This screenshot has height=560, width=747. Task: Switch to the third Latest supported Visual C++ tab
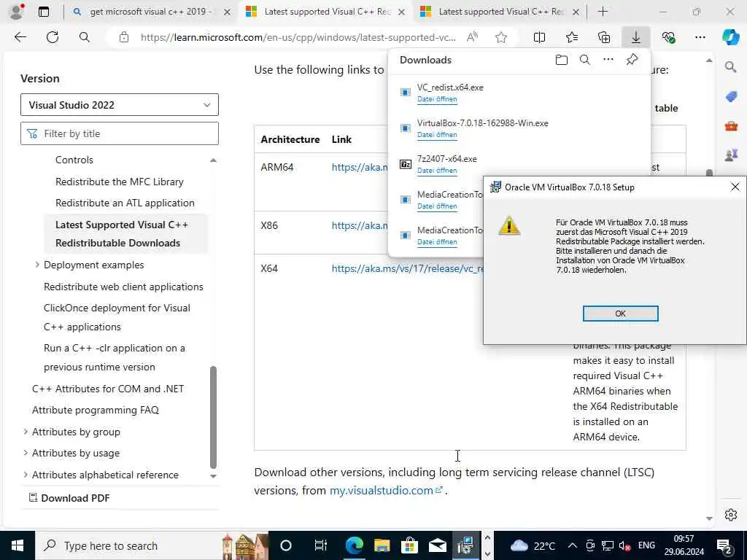tap(499, 12)
